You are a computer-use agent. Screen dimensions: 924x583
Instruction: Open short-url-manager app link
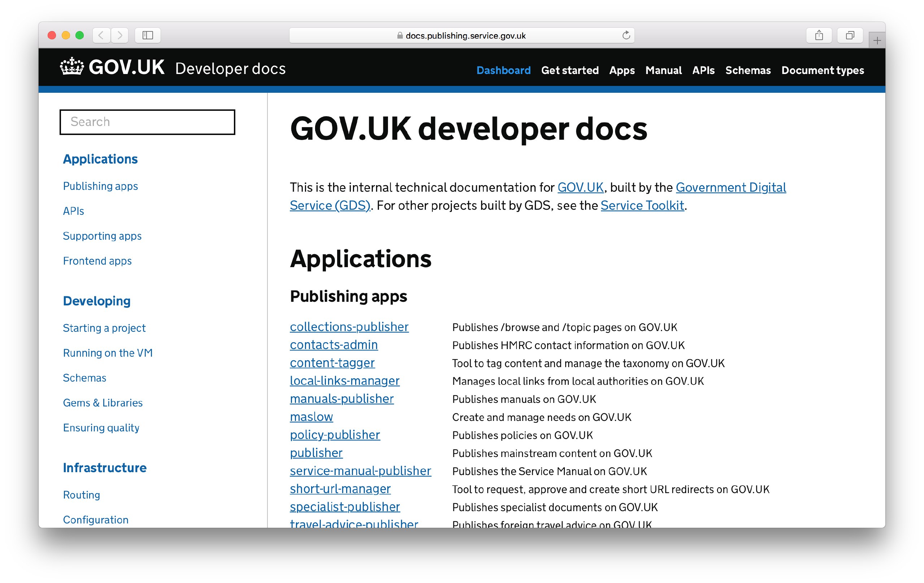point(340,490)
